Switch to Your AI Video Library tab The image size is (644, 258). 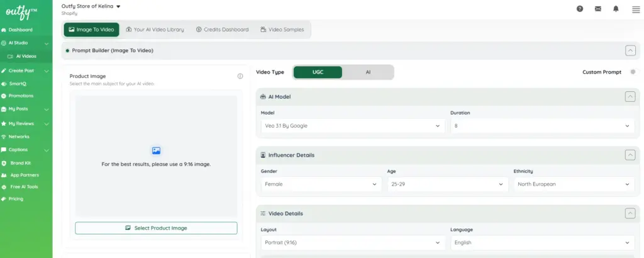tap(155, 30)
